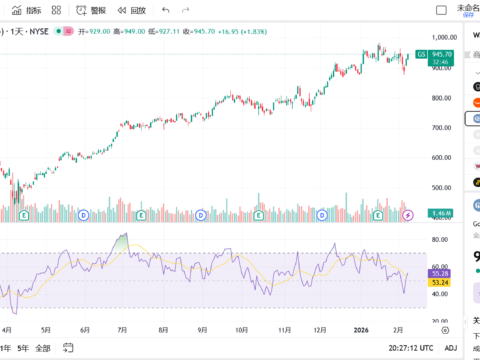
Task: Click the RSI 40.00 scale label
Action: tap(440, 294)
